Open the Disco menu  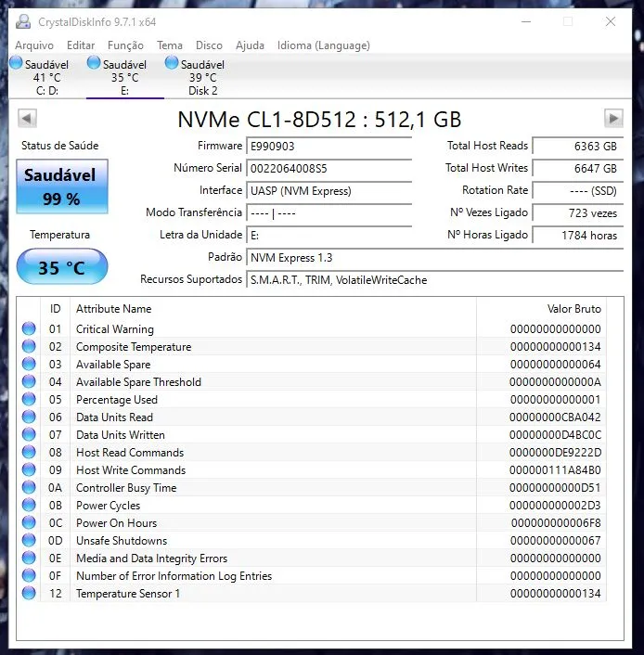pos(209,45)
